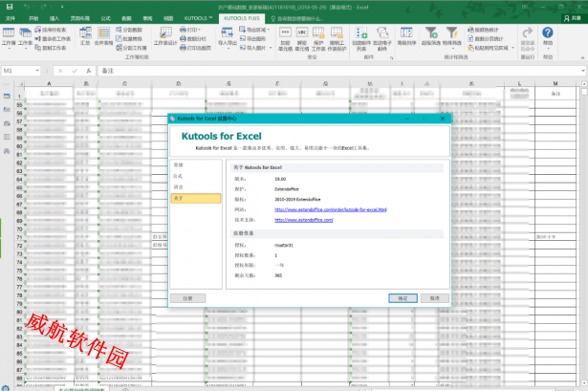588x391 pixels.
Task: Click the Name Box showing M1
Action: [18, 71]
